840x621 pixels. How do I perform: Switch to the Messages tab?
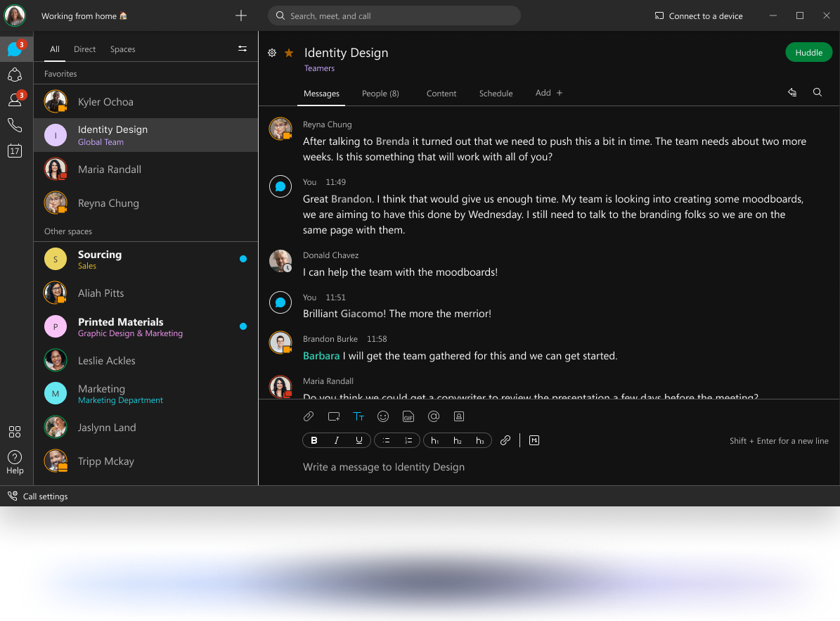tap(321, 94)
